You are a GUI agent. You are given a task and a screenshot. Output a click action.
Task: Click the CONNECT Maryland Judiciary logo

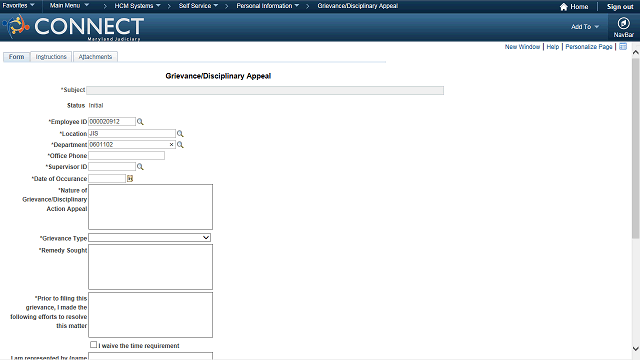coord(73,27)
